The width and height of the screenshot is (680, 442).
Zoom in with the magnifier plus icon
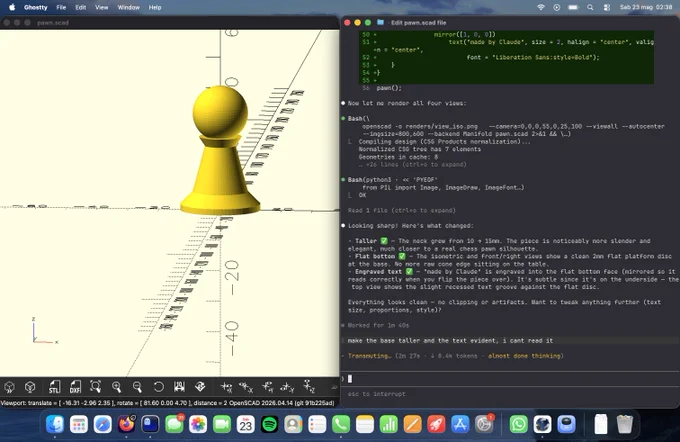click(116, 386)
